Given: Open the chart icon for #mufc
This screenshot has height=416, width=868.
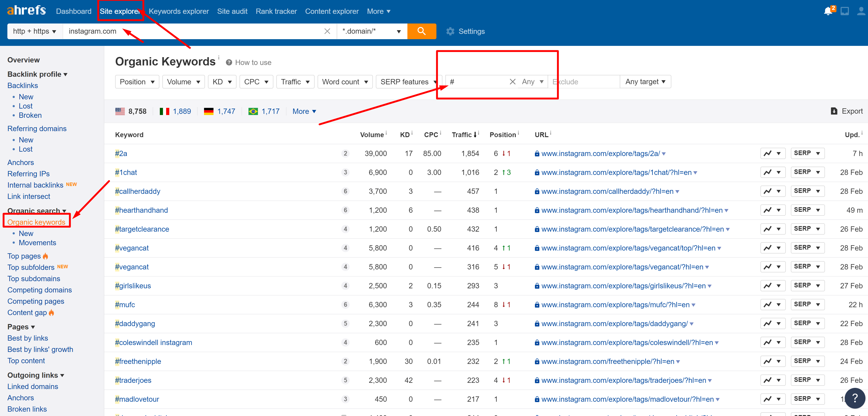Looking at the screenshot, I should [773, 304].
